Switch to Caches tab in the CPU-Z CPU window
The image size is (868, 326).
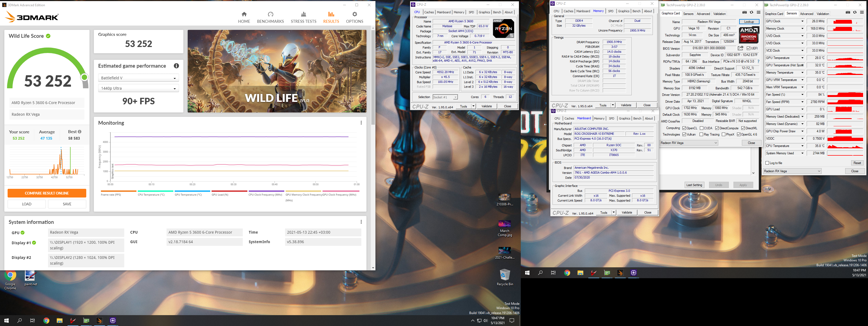click(x=429, y=12)
